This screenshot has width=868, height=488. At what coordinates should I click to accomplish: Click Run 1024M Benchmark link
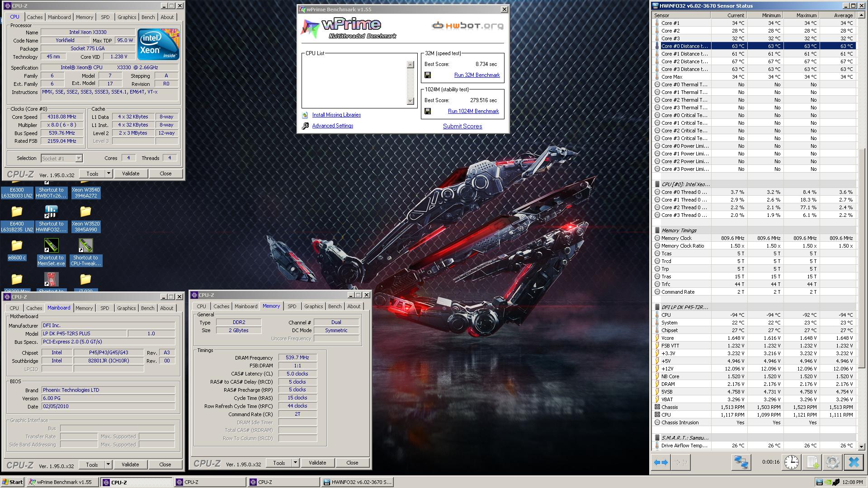(473, 111)
